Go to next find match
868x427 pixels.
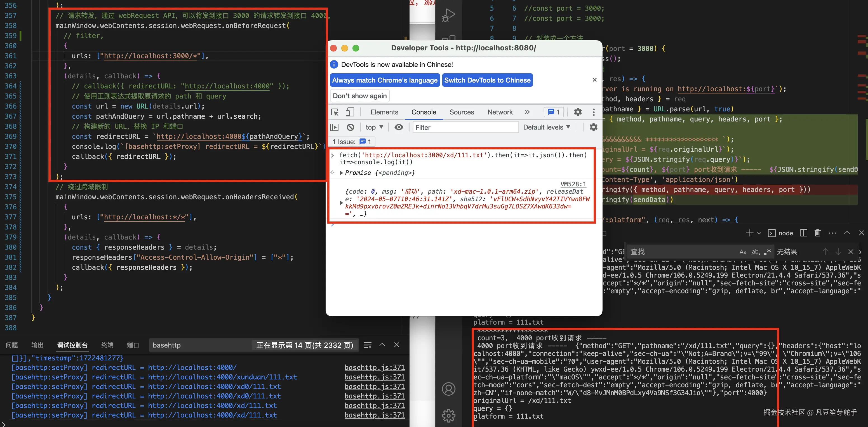pos(838,252)
